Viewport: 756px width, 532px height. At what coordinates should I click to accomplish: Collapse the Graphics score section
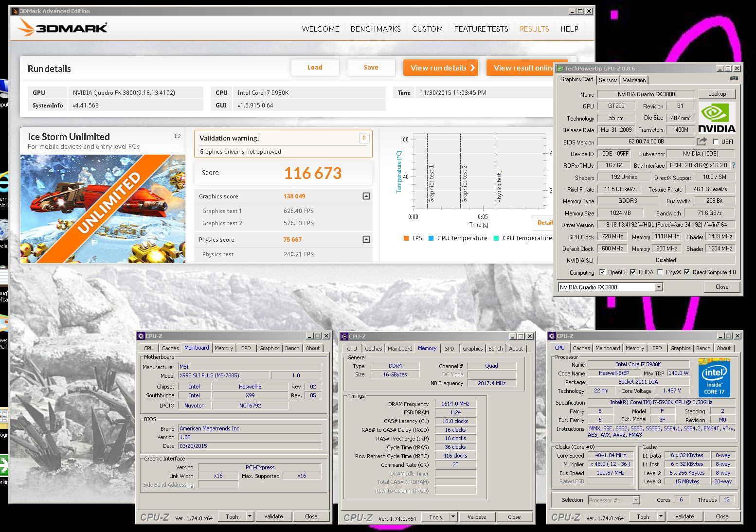pyautogui.click(x=366, y=196)
